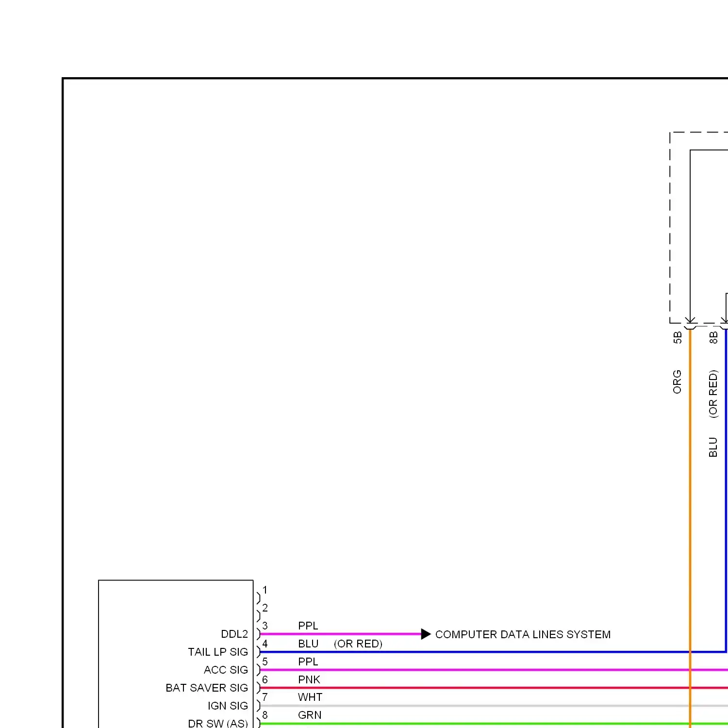Click the TAIL LP SIG label
This screenshot has height=728, width=728.
[x=218, y=652]
